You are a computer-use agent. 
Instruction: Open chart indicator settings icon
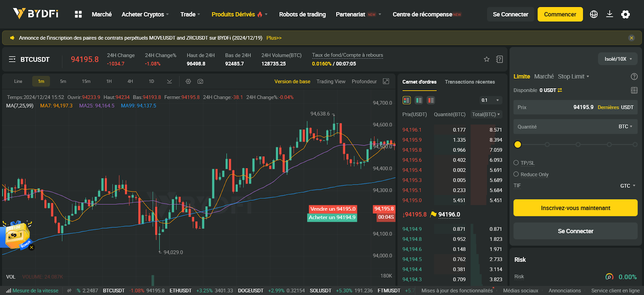[188, 81]
